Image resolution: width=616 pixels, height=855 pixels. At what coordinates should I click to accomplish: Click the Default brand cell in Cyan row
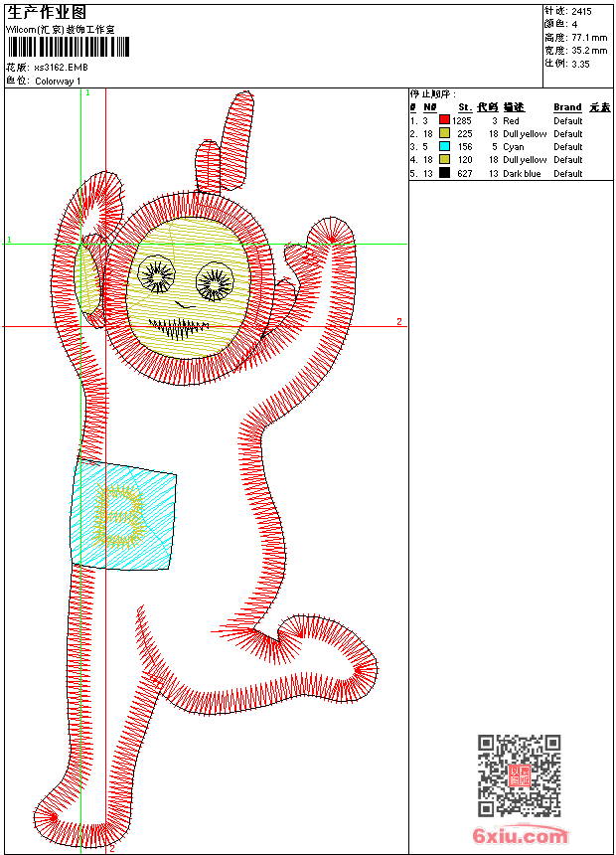(568, 147)
